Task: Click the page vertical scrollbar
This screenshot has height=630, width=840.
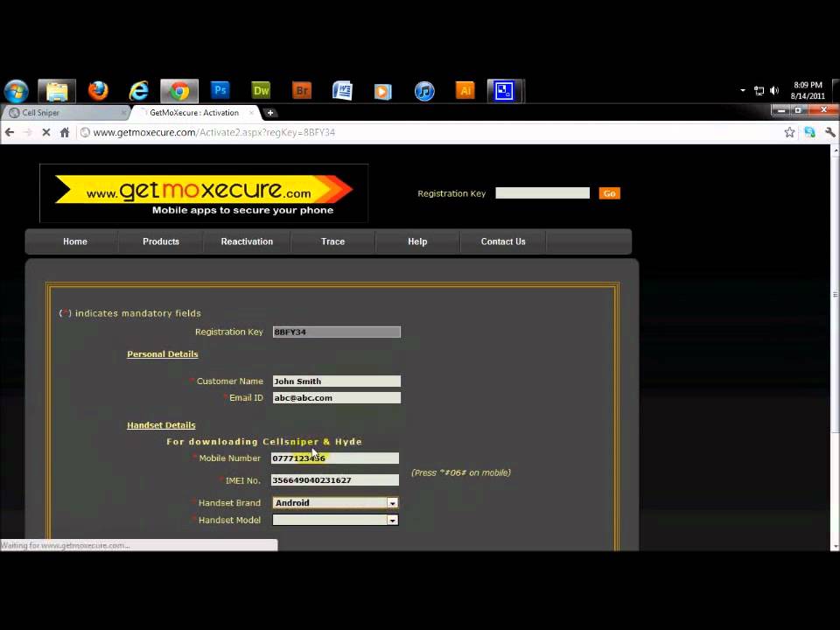Action: coord(835,293)
